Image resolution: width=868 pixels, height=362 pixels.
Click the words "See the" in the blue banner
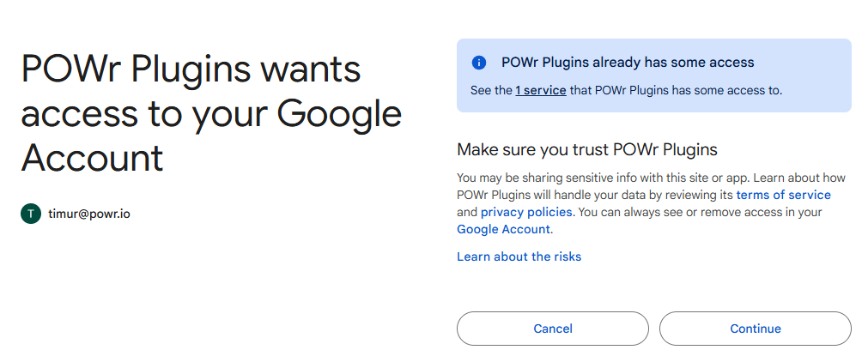[x=491, y=90]
